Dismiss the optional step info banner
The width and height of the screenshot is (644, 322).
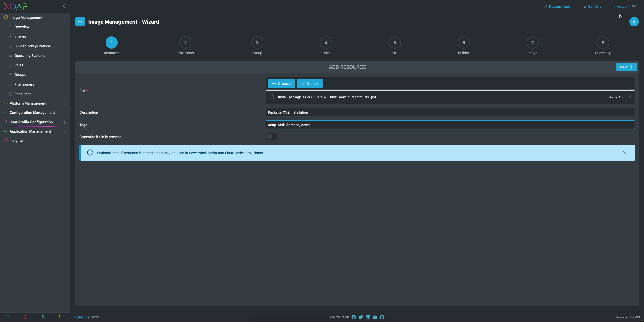(625, 153)
